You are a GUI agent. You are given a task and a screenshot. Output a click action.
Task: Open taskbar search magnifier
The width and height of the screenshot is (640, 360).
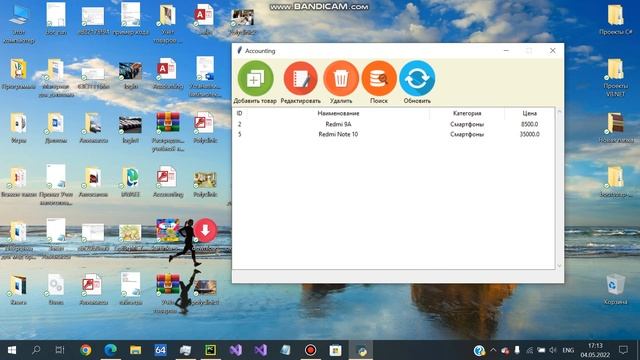point(36,350)
